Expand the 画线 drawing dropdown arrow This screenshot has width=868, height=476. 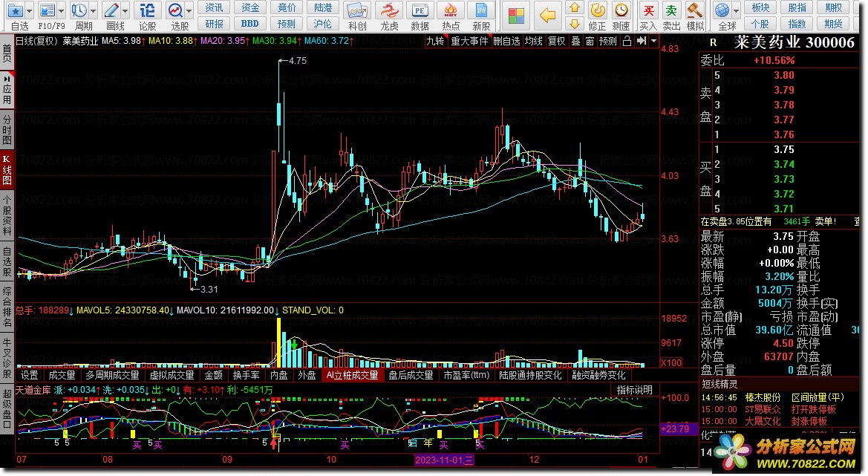tap(125, 10)
